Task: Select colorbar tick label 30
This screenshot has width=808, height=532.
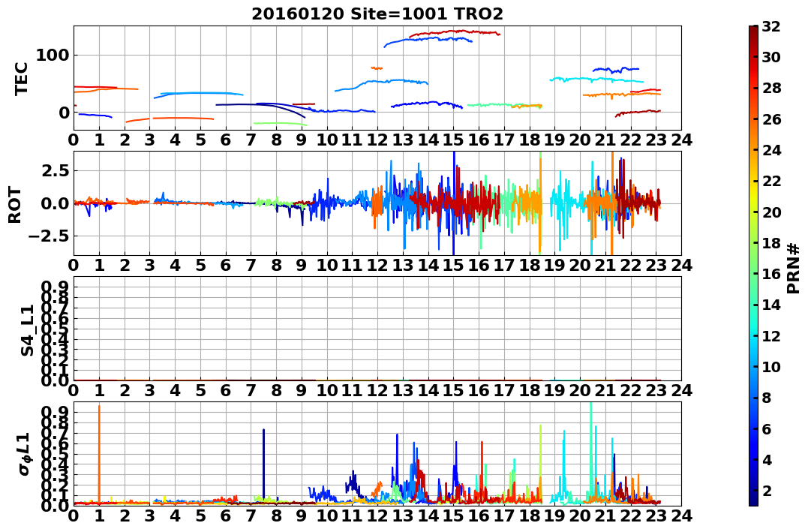Action: click(771, 57)
